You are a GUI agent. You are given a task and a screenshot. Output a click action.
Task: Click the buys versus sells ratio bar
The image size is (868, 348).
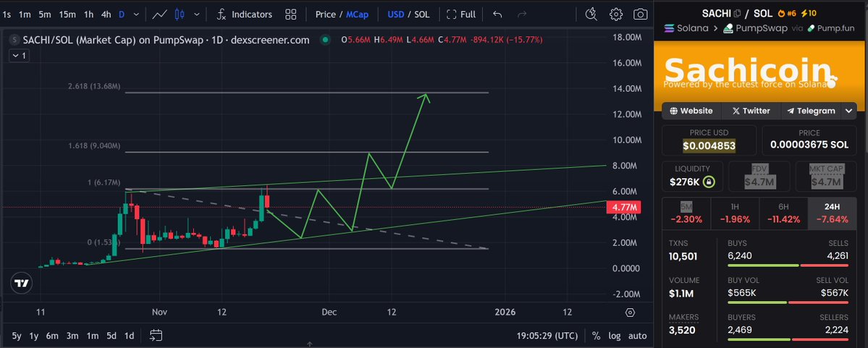click(788, 266)
